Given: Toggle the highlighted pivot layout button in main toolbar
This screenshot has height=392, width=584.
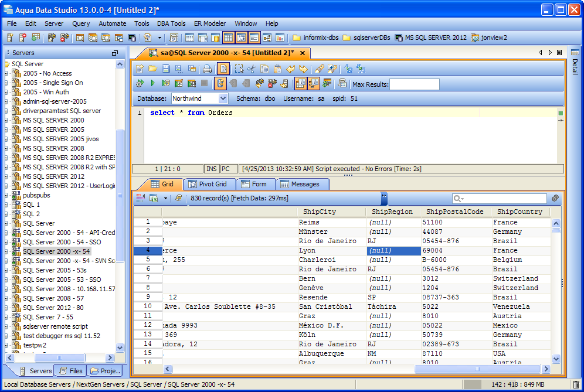Looking at the screenshot, I should 241,38.
